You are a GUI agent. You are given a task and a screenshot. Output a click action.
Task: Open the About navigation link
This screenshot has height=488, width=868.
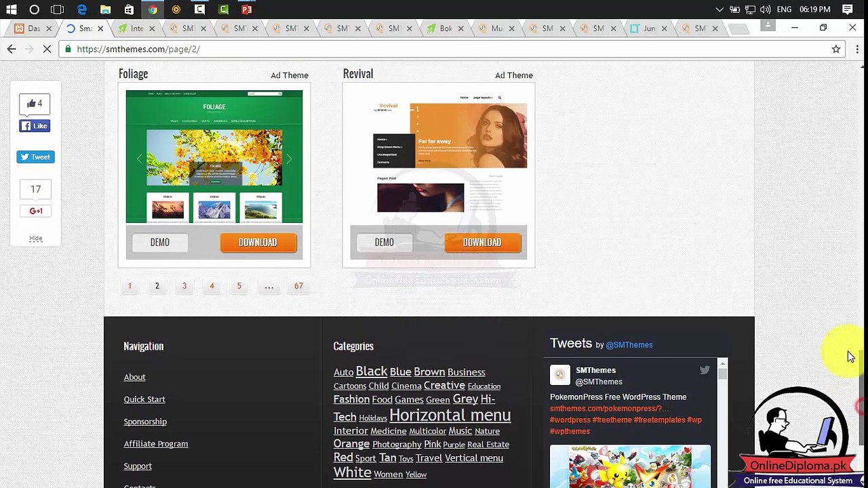134,377
